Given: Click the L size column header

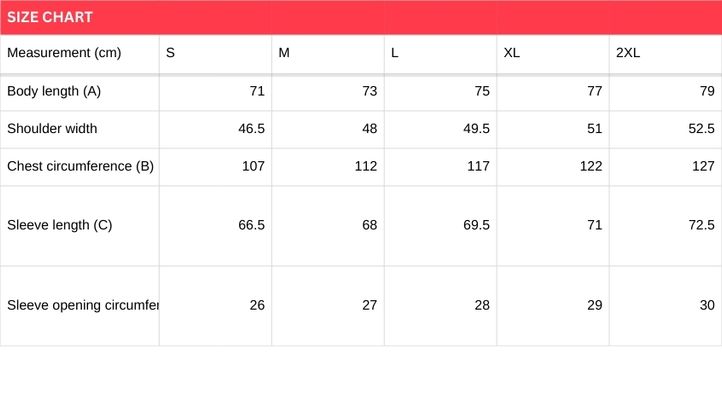Looking at the screenshot, I should click(x=395, y=53).
